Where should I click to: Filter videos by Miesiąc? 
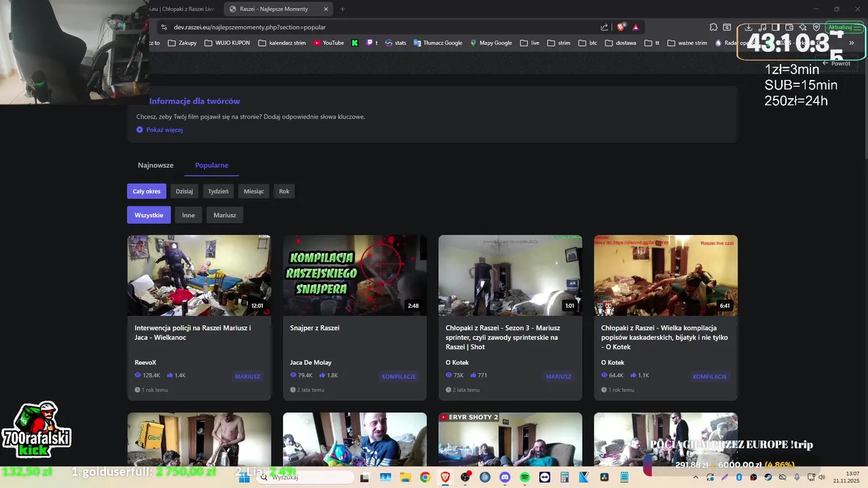pyautogui.click(x=254, y=191)
